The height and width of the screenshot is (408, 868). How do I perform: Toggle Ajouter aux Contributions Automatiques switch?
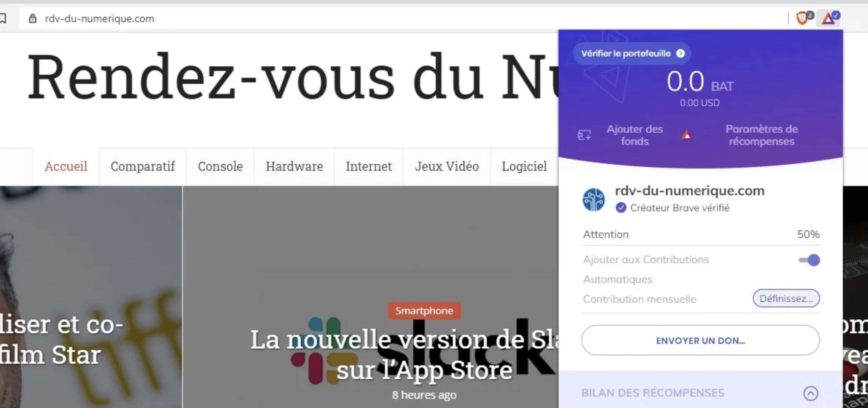point(809,260)
